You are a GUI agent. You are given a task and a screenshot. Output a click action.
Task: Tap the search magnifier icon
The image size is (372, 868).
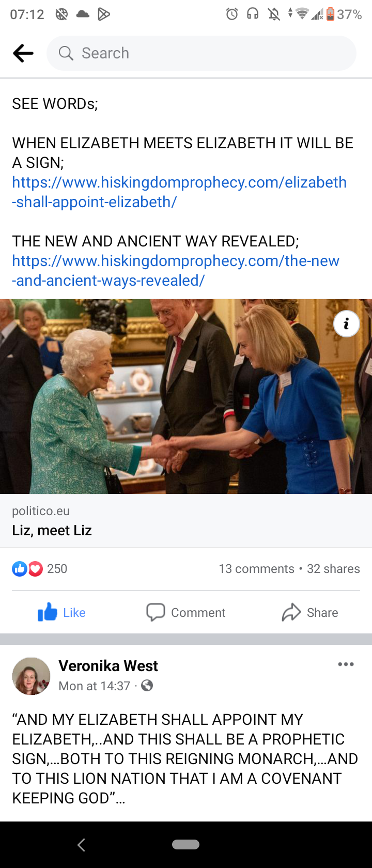pyautogui.click(x=66, y=53)
